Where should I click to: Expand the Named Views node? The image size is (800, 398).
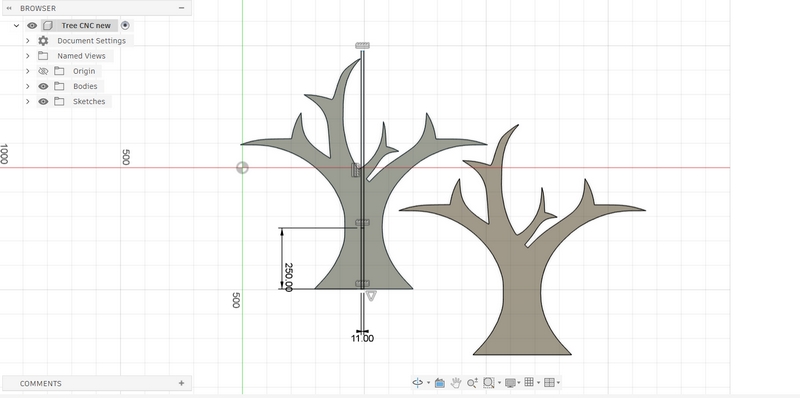click(x=28, y=56)
